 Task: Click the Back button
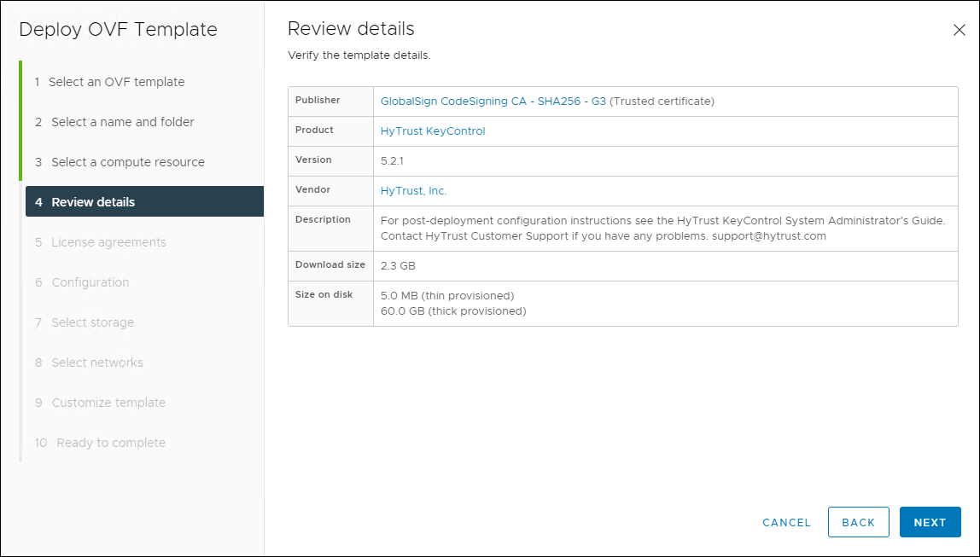(858, 522)
